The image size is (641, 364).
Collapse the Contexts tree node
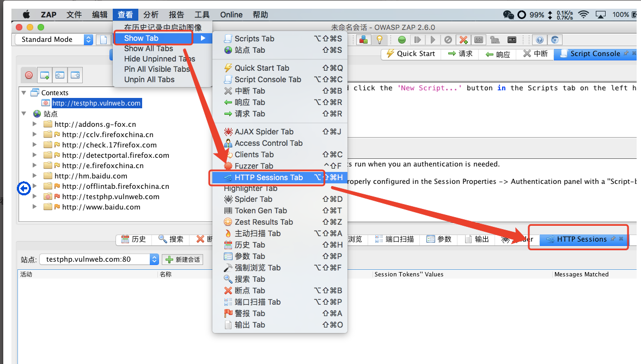(x=24, y=92)
